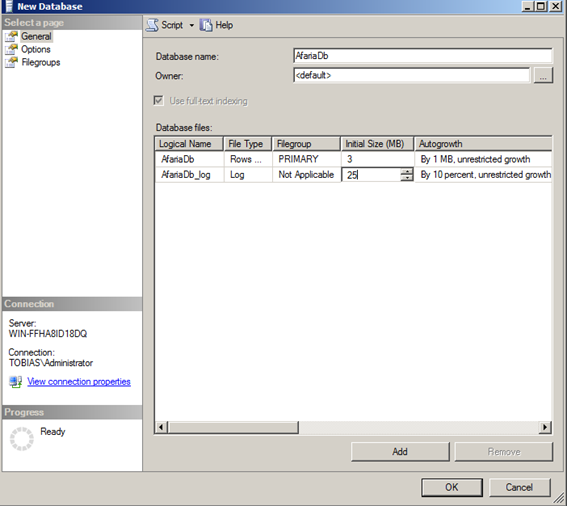This screenshot has height=506, width=567.
Task: Click the Add button
Action: pos(400,451)
